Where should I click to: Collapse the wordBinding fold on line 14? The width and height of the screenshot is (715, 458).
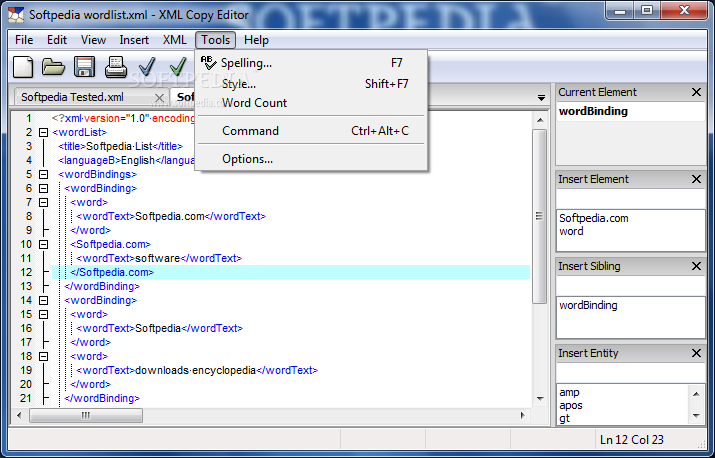click(43, 301)
